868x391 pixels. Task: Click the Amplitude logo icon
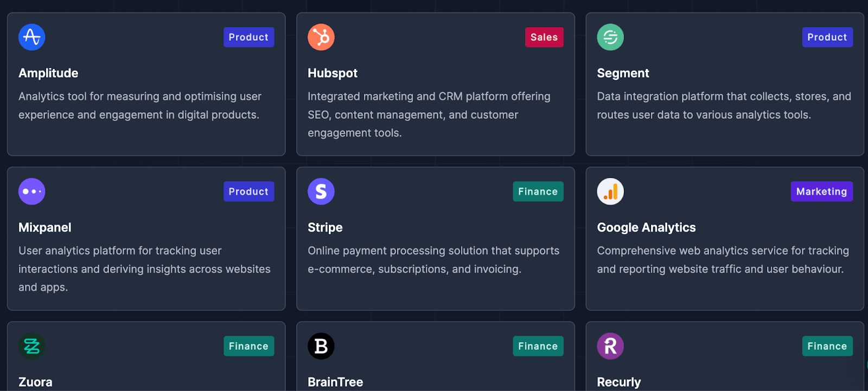[x=32, y=37]
